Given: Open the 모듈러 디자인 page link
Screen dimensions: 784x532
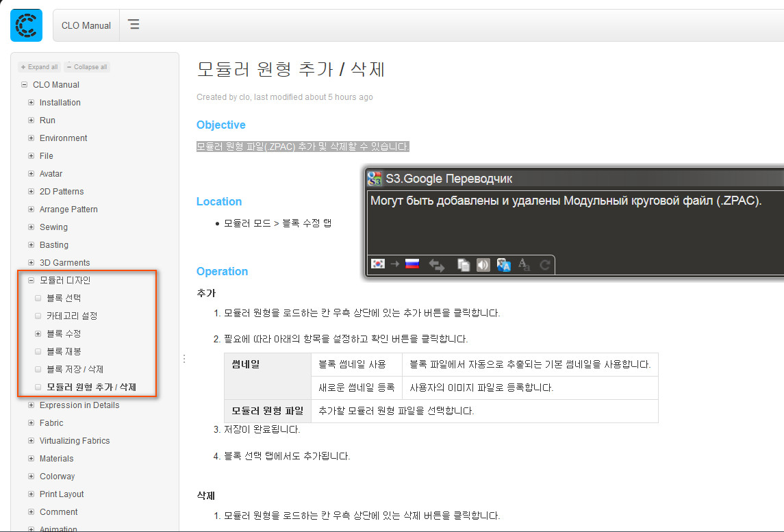Looking at the screenshot, I should pyautogui.click(x=65, y=281).
